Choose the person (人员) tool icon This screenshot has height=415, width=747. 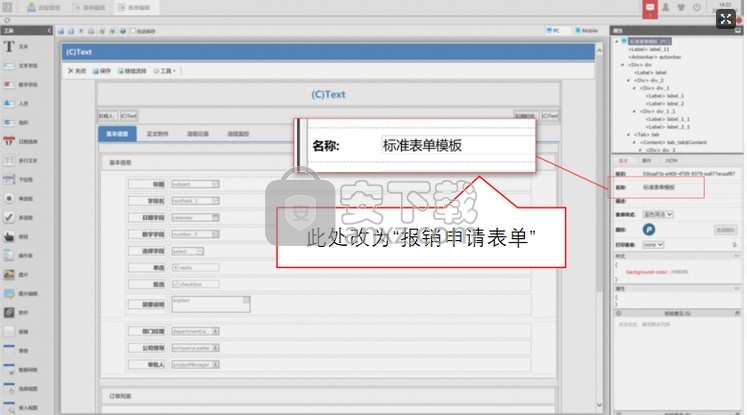pos(9,103)
